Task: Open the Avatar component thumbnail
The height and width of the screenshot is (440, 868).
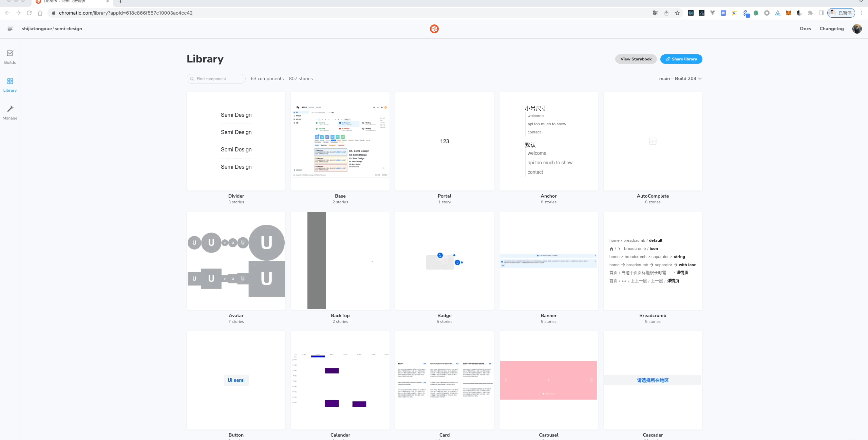Action: click(236, 261)
